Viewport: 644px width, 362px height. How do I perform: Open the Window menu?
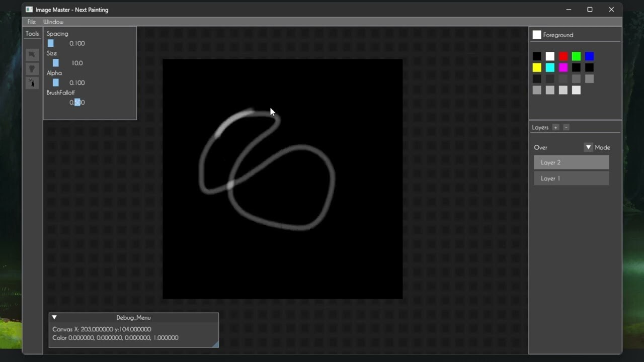[53, 22]
